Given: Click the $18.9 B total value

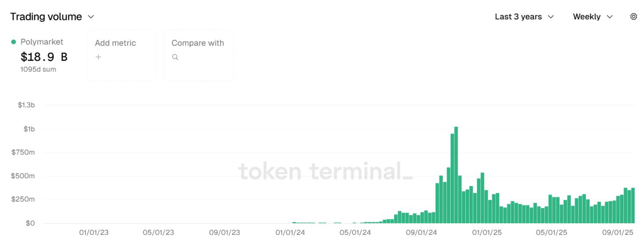Looking at the screenshot, I should click(44, 57).
